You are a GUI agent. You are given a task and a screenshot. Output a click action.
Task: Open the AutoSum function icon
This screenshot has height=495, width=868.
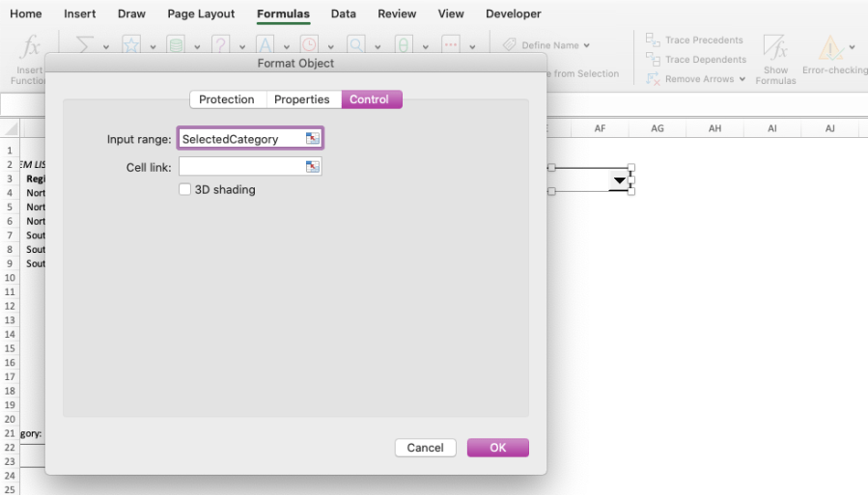[x=85, y=44]
